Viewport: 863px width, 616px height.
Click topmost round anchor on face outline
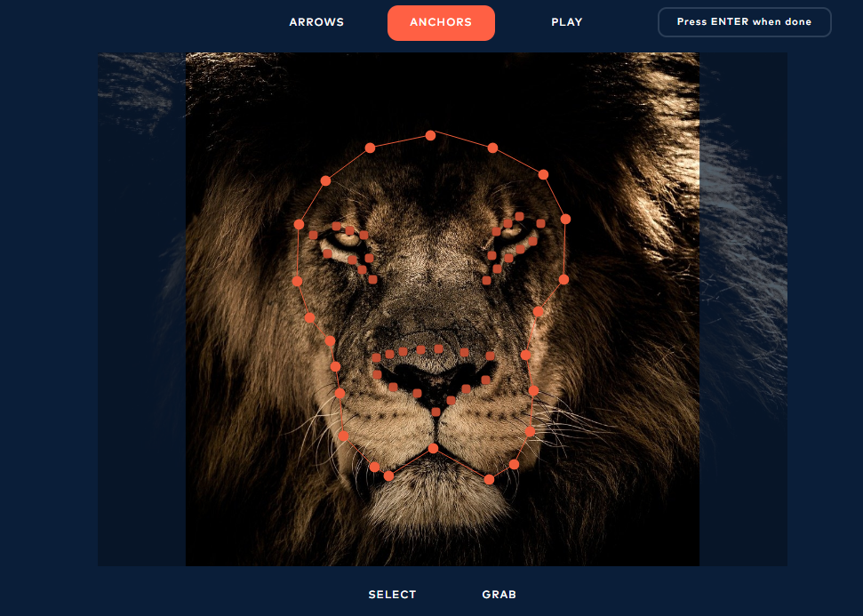tap(430, 135)
